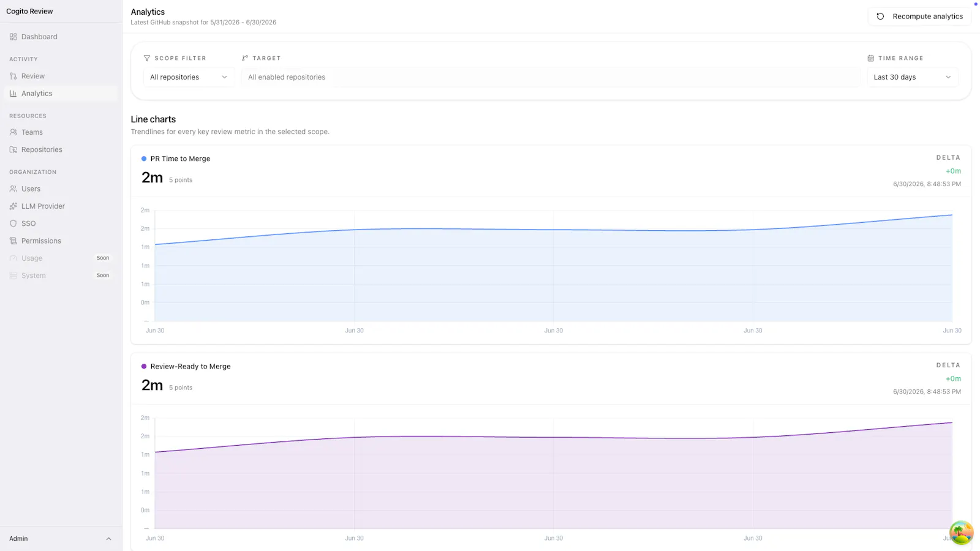Click the Permissions icon in sidebar
The height and width of the screenshot is (551, 980).
coord(13,241)
